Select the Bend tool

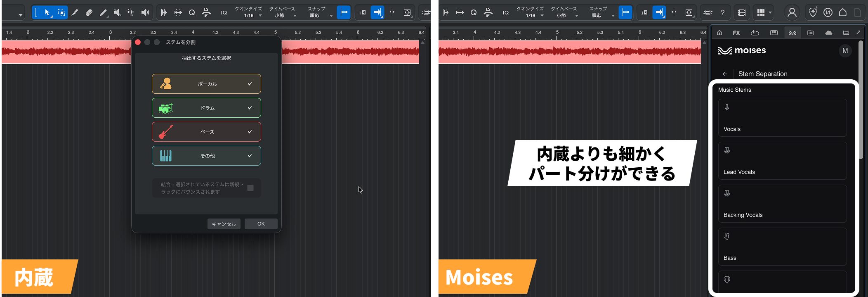coord(131,13)
